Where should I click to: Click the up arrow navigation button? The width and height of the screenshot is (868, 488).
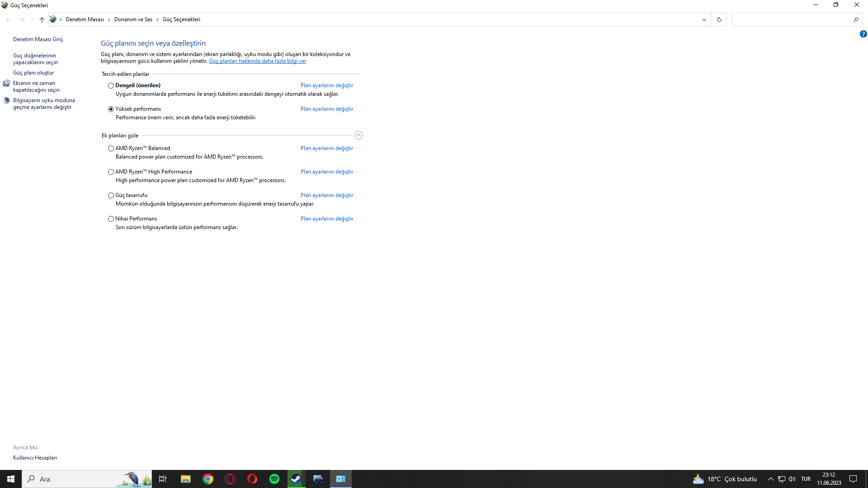coord(42,19)
